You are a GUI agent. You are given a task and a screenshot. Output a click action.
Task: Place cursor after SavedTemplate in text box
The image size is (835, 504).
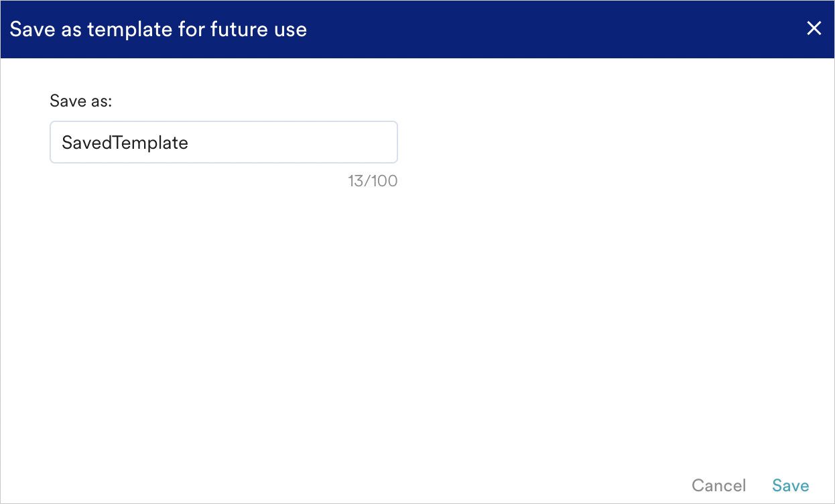pos(190,143)
